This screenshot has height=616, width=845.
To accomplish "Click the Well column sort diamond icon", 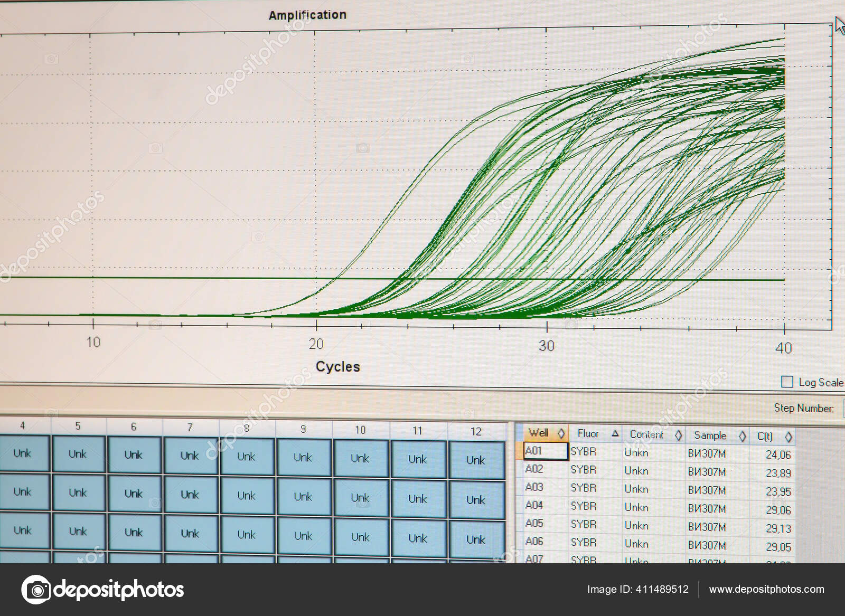I will (561, 434).
